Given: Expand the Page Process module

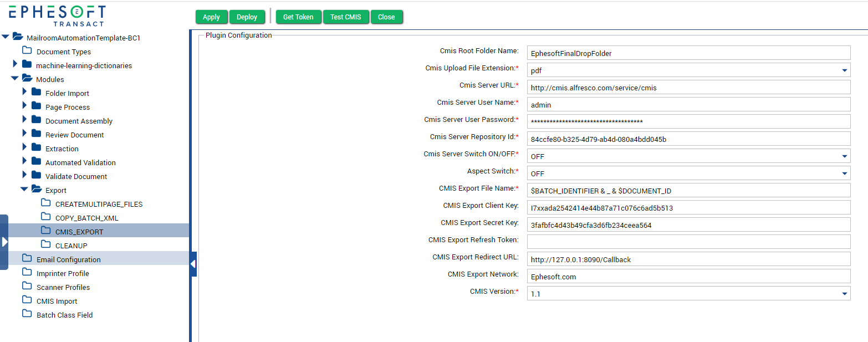Looking at the screenshot, I should point(24,106).
